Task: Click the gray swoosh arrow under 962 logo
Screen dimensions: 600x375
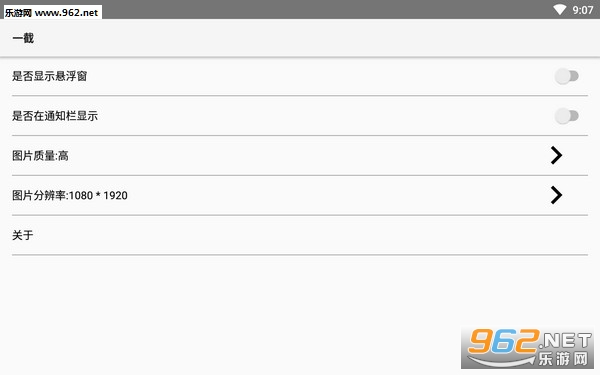Action: pos(500,360)
